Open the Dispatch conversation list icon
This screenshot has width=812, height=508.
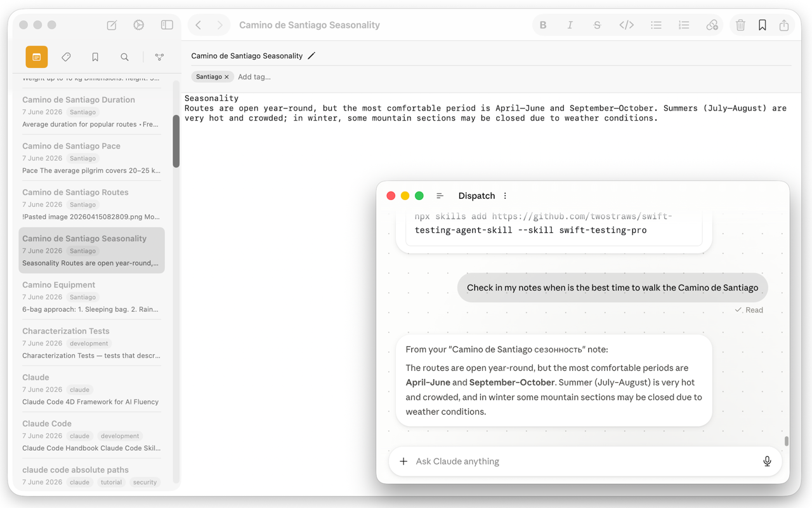(x=440, y=196)
